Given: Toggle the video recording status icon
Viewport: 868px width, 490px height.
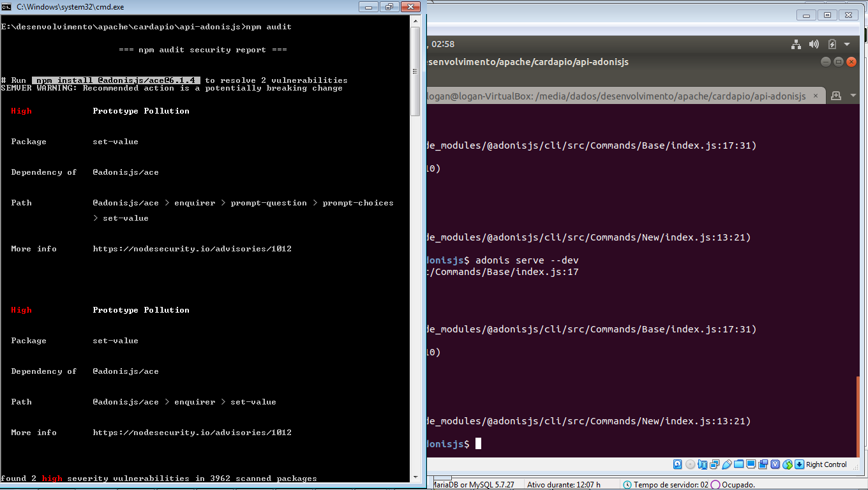Looking at the screenshot, I should (x=763, y=464).
